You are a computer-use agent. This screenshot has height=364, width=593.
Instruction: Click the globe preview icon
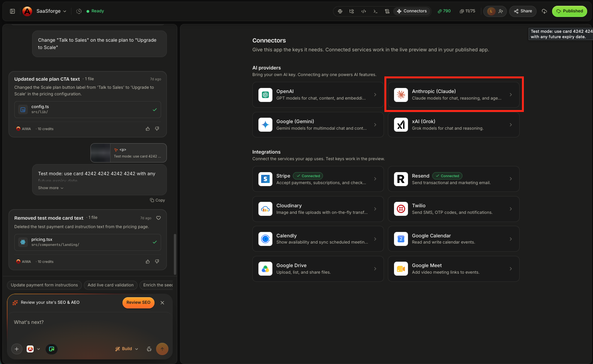click(x=340, y=11)
